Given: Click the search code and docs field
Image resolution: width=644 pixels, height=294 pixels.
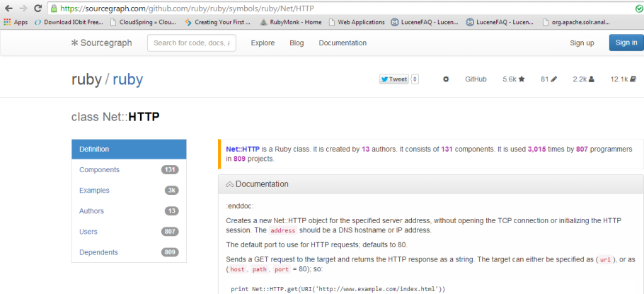Looking at the screenshot, I should (x=191, y=43).
